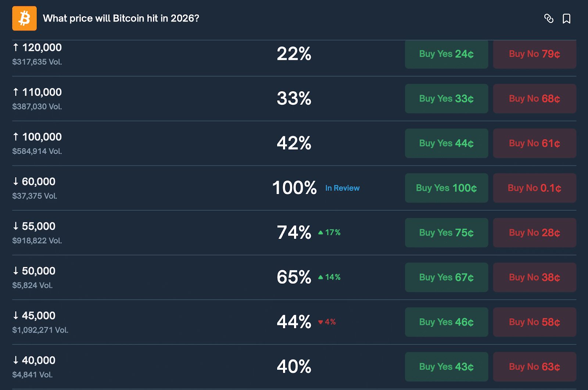Copy the market link via chain icon

tap(549, 18)
